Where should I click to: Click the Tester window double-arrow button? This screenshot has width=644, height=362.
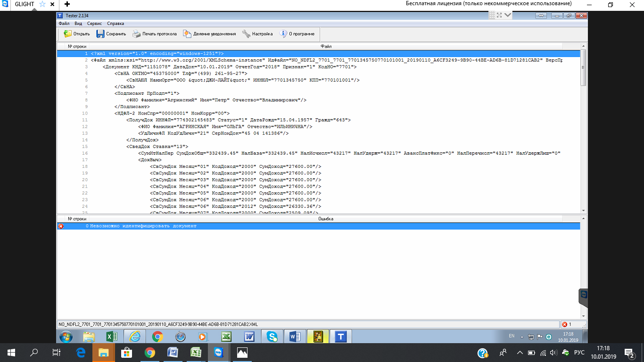coord(541,16)
